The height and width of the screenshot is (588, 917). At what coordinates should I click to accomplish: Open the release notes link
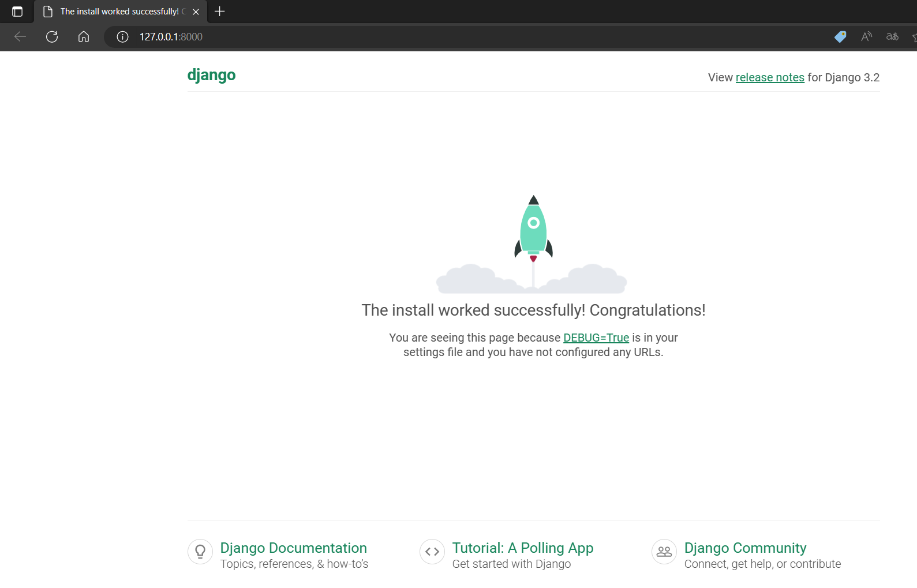[x=770, y=77]
